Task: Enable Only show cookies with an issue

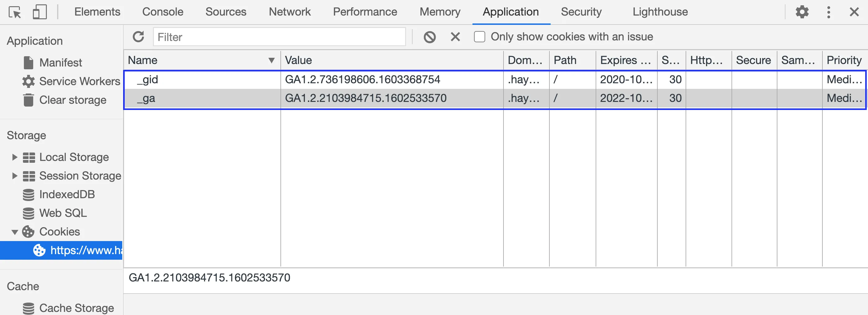Action: [479, 36]
